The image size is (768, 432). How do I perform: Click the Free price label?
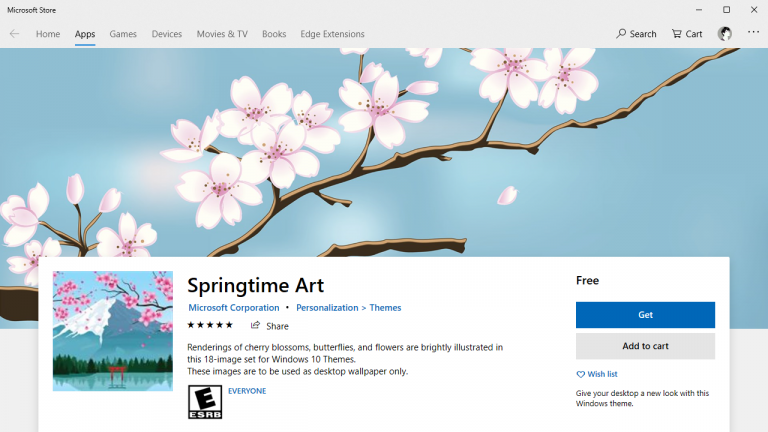pyautogui.click(x=587, y=281)
